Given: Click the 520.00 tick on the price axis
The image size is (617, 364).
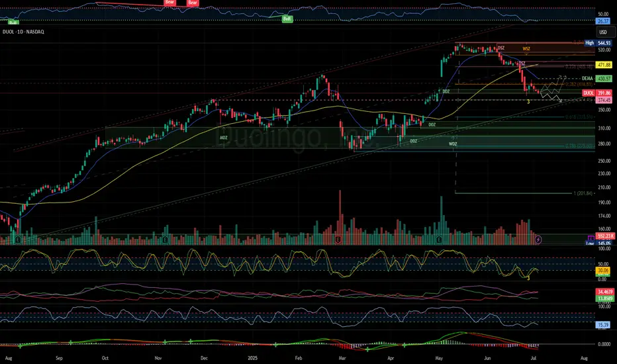Looking at the screenshot, I should tap(604, 50).
